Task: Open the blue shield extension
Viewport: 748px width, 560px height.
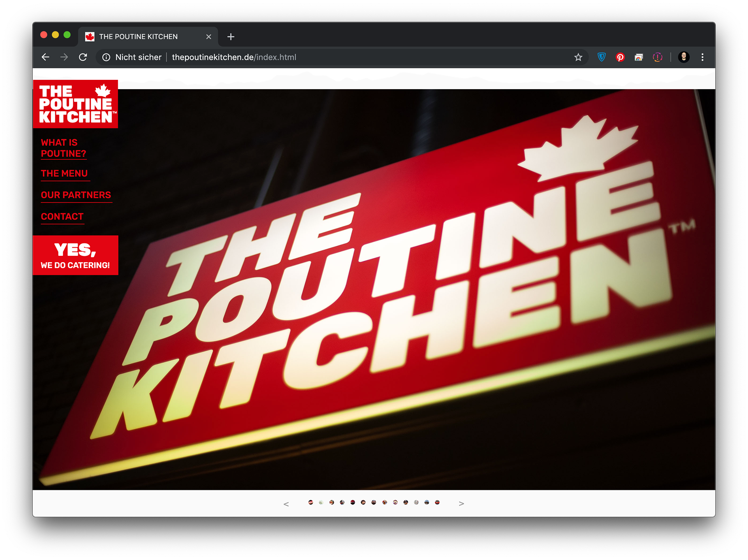Action: [602, 57]
